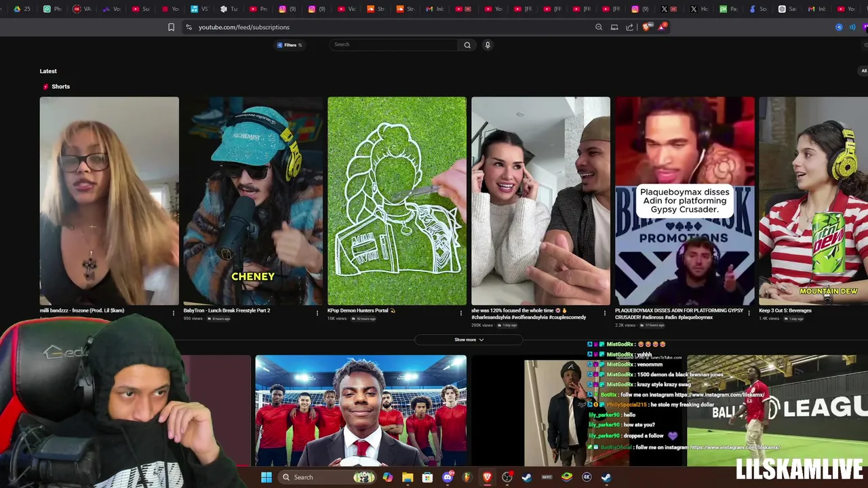Open "KPop Demon Hunters Portal" title
868x488 pixels.
[x=361, y=310]
